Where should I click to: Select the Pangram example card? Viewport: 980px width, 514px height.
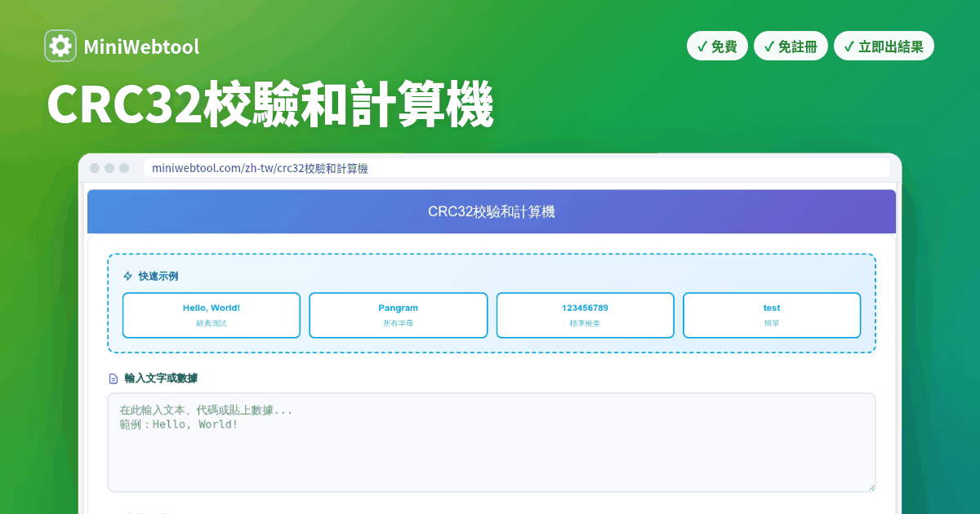coord(399,315)
